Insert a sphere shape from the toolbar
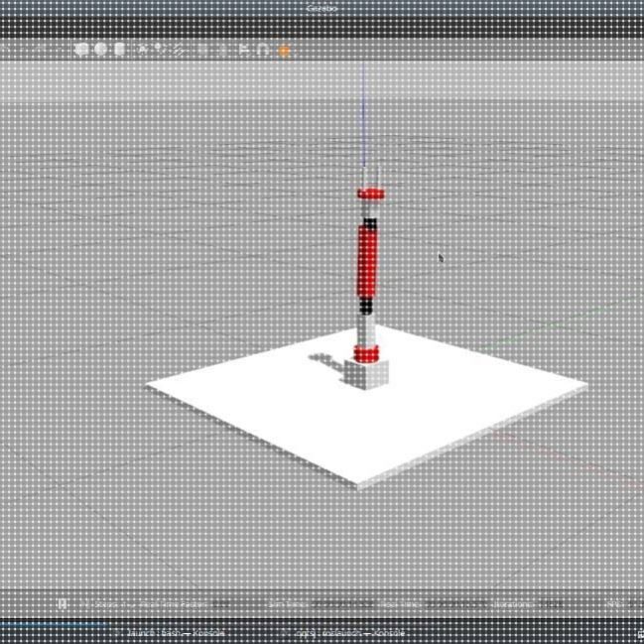Image resolution: width=644 pixels, height=644 pixels. (100, 50)
